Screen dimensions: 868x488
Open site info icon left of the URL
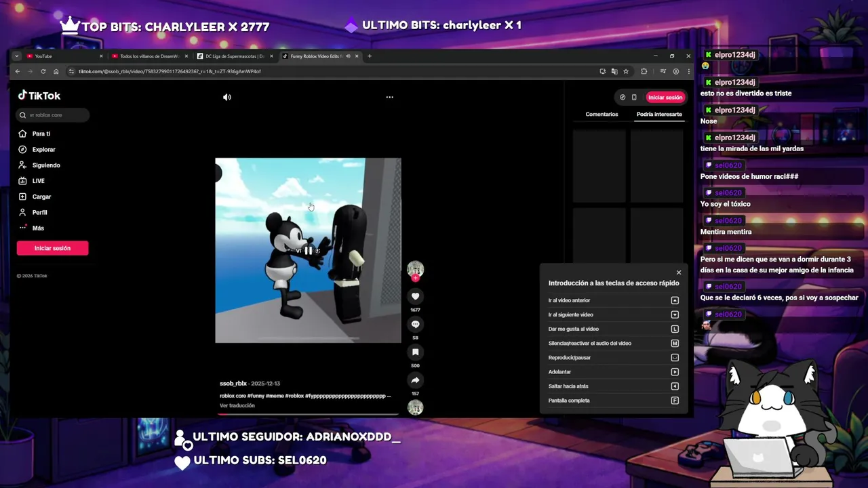point(71,71)
